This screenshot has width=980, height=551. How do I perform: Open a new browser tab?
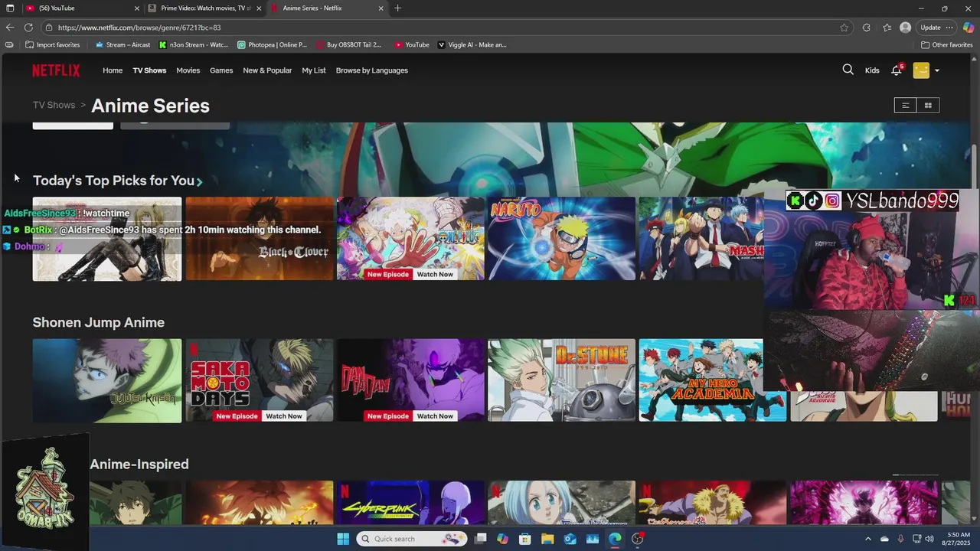[x=397, y=8]
